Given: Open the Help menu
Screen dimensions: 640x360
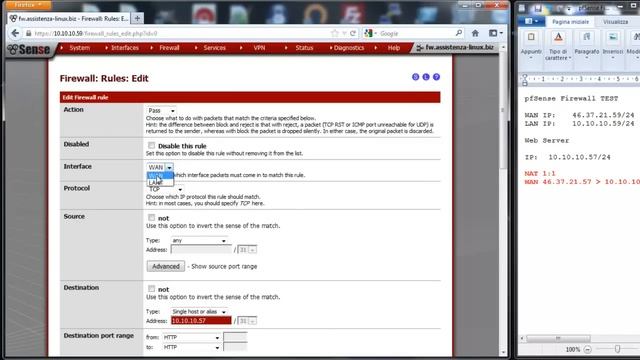Looking at the screenshot, I should coord(394,48).
